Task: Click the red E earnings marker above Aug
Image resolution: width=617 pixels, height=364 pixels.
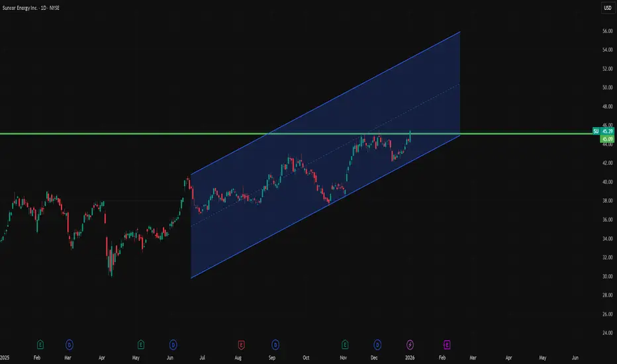Action: 241,345
